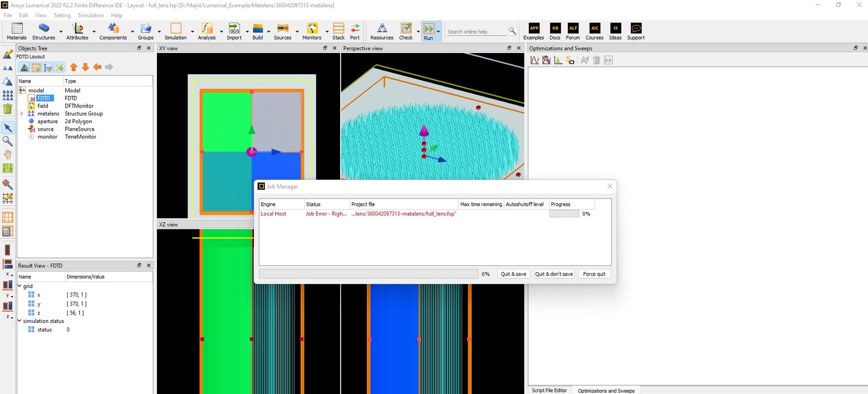
Task: Click the green trash delete icon
Action: (x=8, y=108)
